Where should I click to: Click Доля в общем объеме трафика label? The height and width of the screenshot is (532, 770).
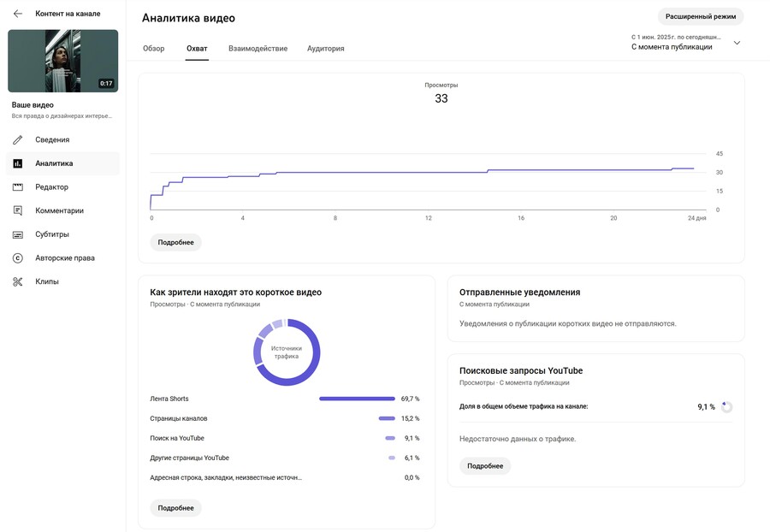pos(524,406)
